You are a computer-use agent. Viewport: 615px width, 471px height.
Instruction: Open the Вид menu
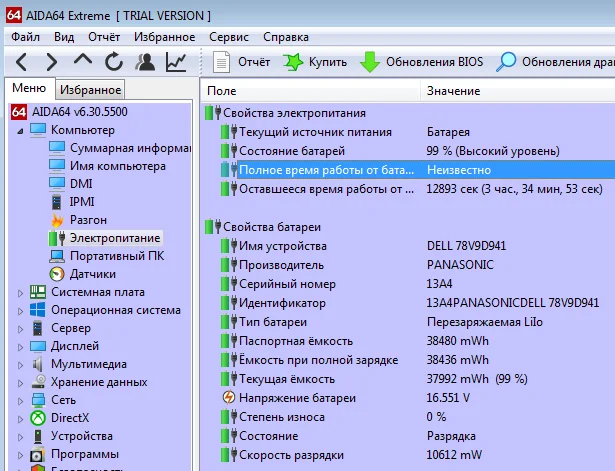pos(64,37)
